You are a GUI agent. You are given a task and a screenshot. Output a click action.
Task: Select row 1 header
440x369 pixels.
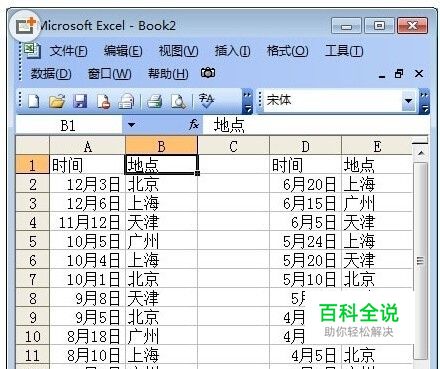[x=32, y=165]
